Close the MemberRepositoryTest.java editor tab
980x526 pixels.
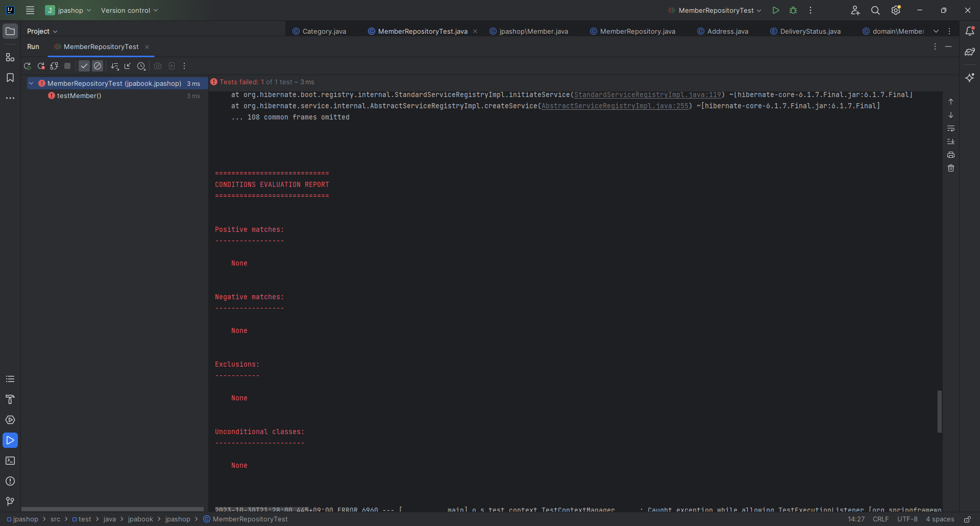pyautogui.click(x=475, y=31)
